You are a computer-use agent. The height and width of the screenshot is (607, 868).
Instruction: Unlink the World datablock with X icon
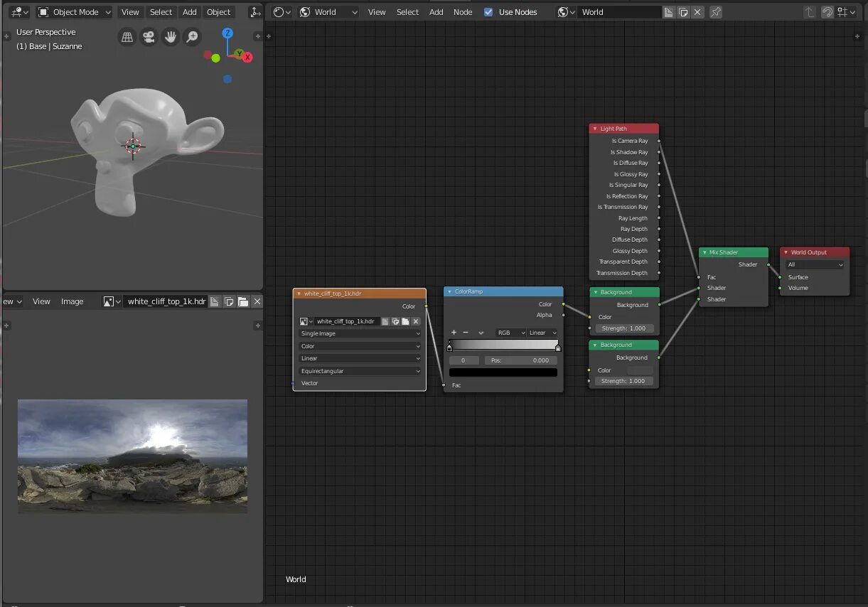(697, 12)
